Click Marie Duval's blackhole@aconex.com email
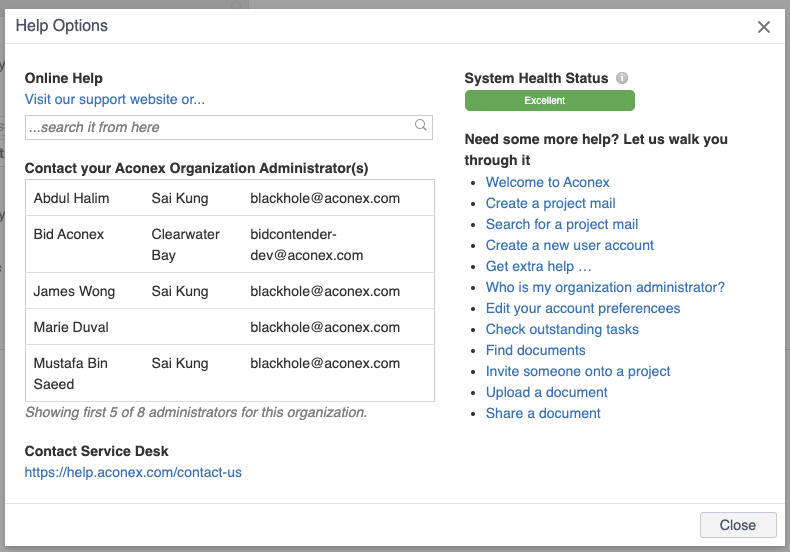 point(325,327)
